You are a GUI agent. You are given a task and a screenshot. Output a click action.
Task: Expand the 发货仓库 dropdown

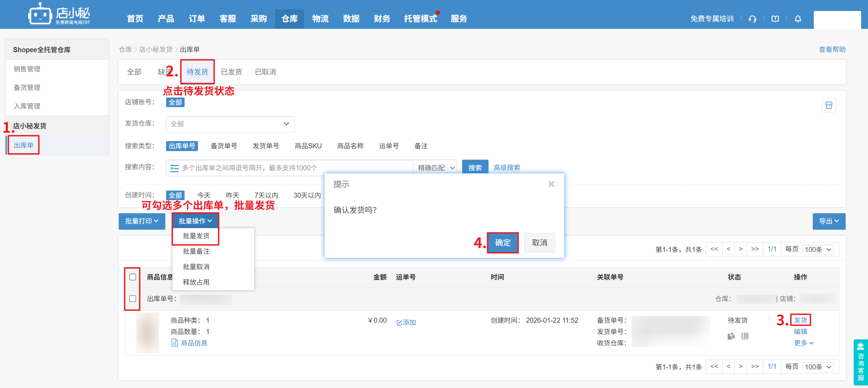(x=230, y=124)
